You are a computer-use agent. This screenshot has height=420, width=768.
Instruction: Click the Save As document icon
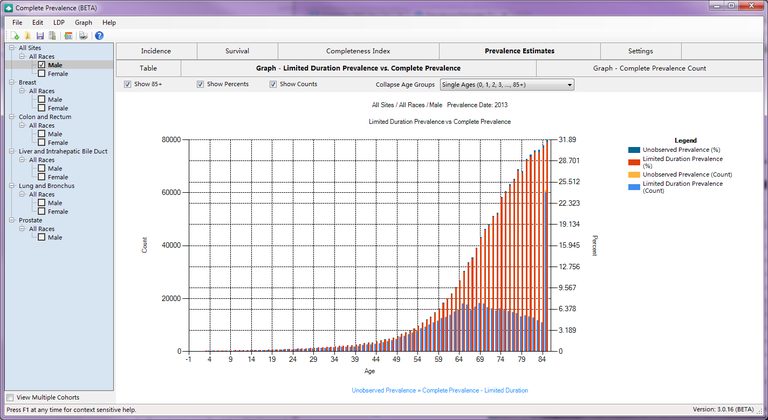52,36
